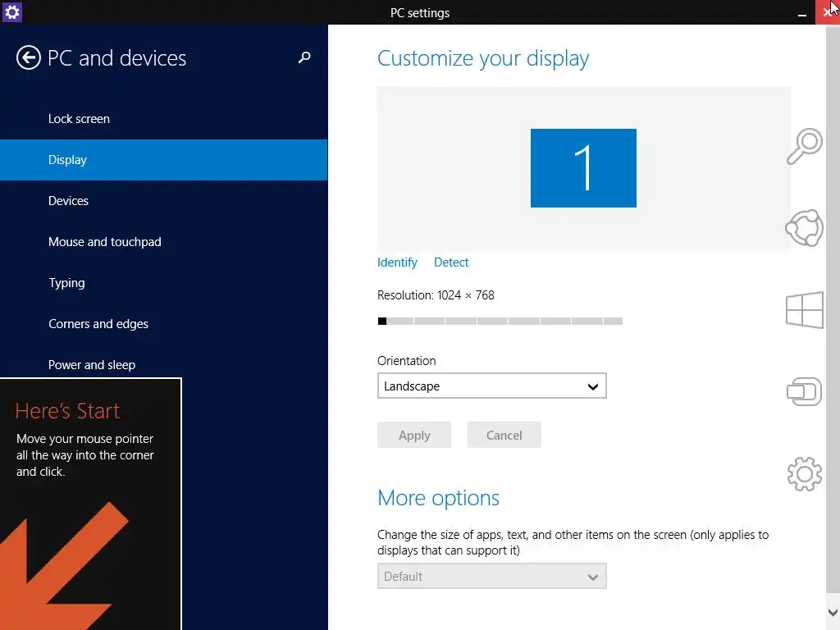Image resolution: width=840 pixels, height=630 pixels.
Task: Open the Devices charm
Action: (805, 391)
